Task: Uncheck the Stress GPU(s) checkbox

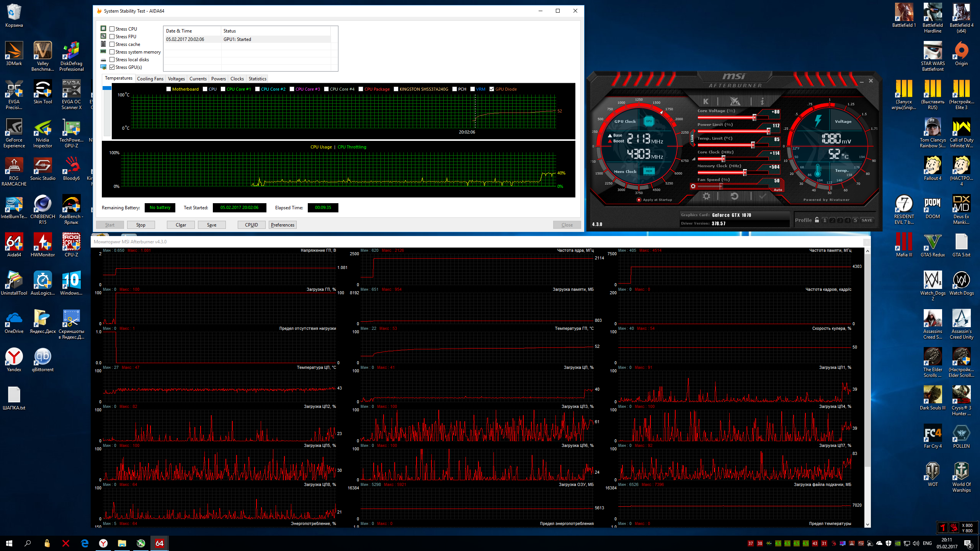Action: point(112,67)
